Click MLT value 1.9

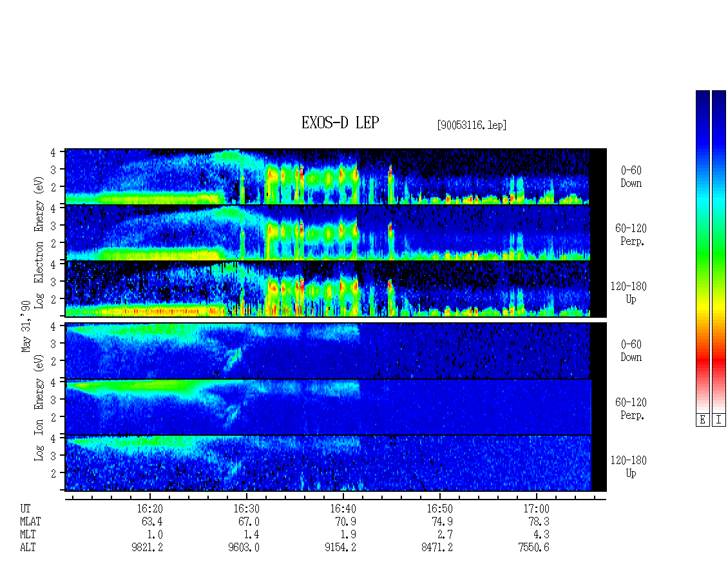348,535
